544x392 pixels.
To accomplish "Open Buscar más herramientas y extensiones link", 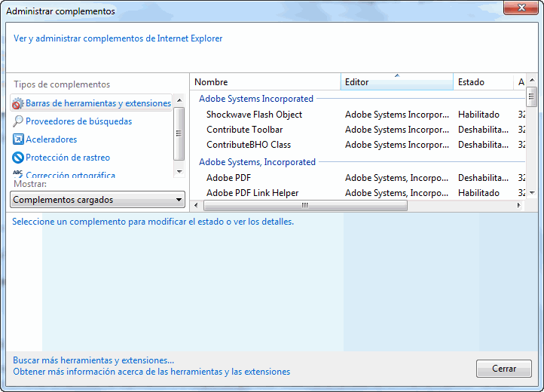I will click(x=93, y=360).
